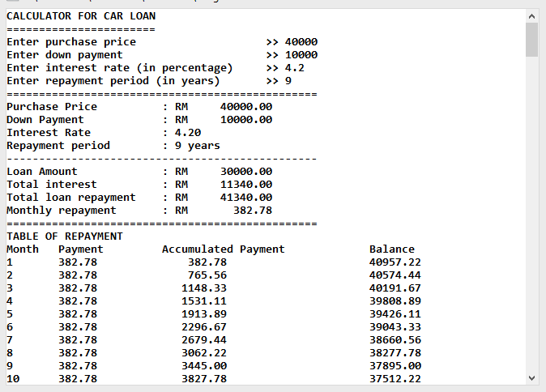Image resolution: width=546 pixels, height=392 pixels.
Task: Click the balance 38660.56 for month 7
Action: [x=395, y=340]
